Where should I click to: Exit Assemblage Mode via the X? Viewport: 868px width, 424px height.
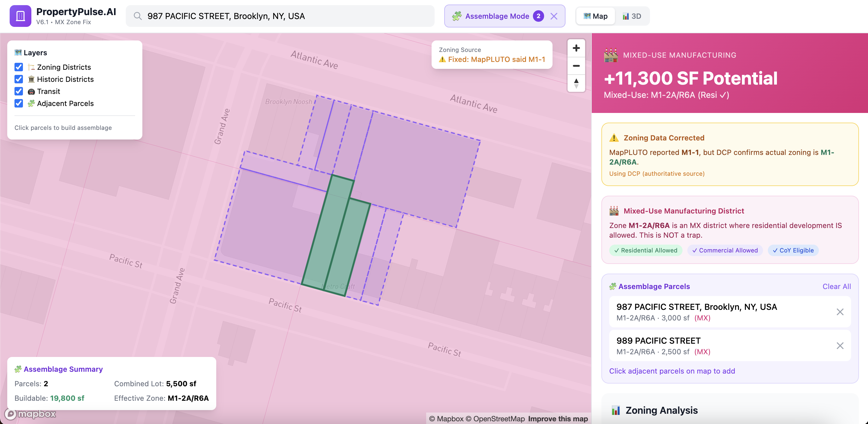pos(554,16)
